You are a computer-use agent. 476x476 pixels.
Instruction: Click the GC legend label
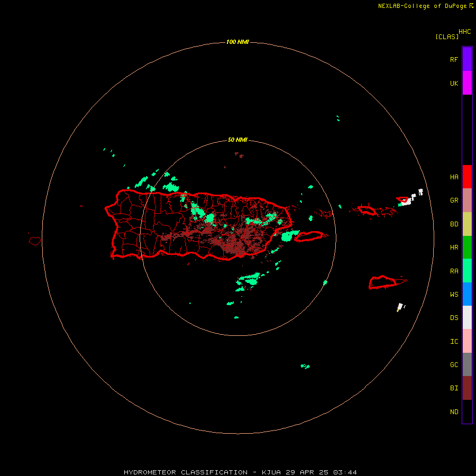[454, 365]
